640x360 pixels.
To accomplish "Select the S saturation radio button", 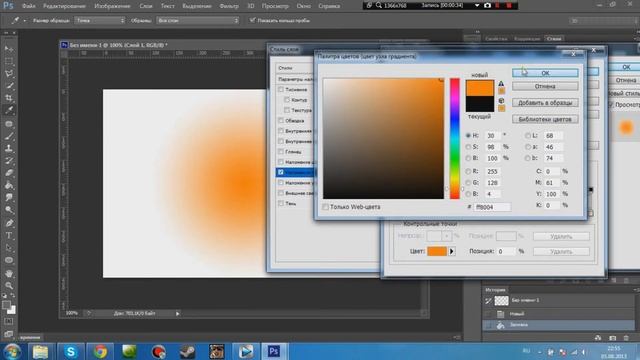I will pyautogui.click(x=468, y=147).
